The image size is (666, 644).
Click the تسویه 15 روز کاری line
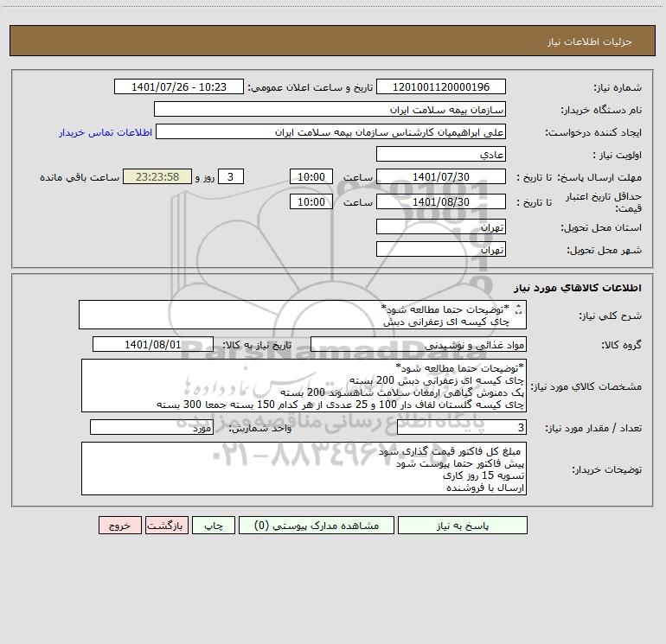pos(483,475)
